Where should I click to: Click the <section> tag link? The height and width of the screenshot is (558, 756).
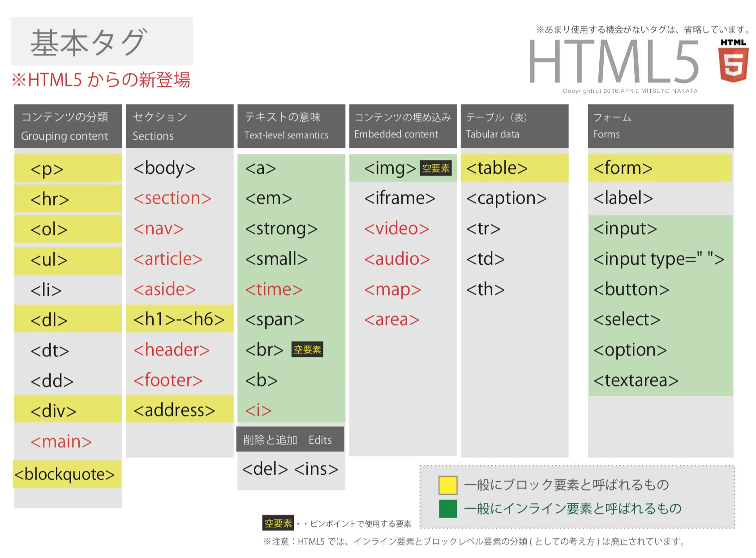tap(173, 198)
